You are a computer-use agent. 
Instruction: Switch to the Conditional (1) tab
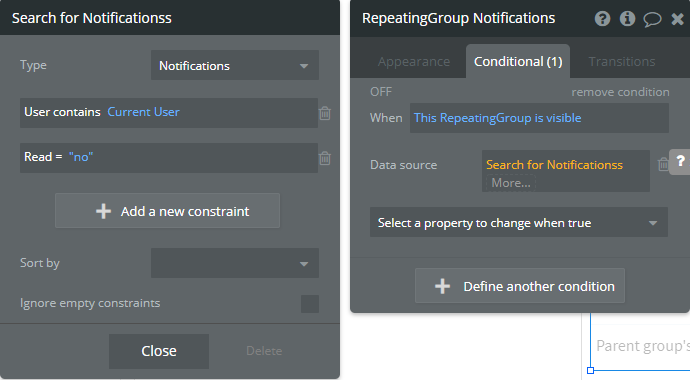518,62
